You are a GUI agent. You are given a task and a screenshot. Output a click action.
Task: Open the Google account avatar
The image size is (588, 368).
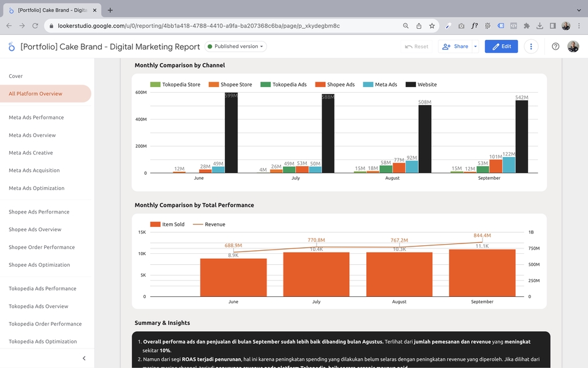click(573, 47)
